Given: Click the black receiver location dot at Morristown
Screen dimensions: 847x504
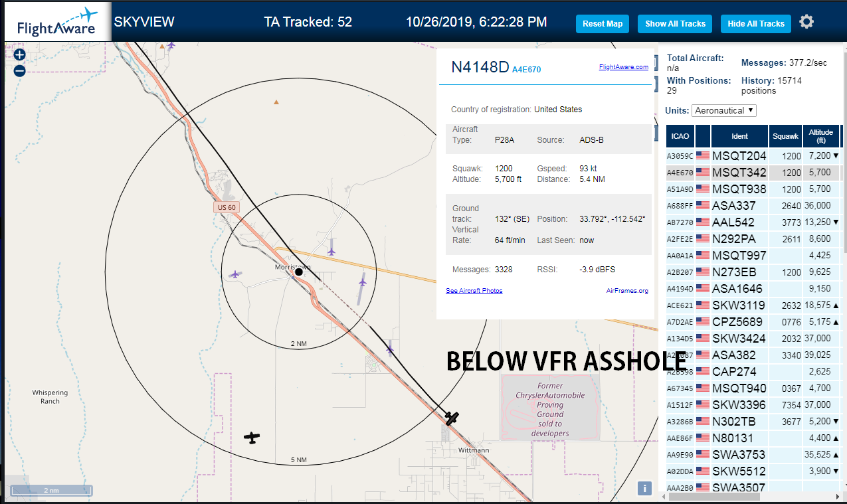Looking at the screenshot, I should click(x=299, y=272).
